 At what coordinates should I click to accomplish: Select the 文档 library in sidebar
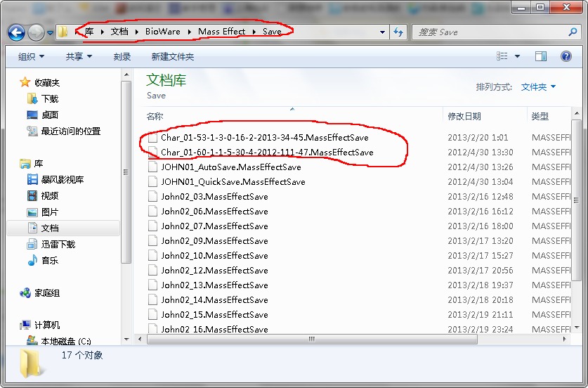click(63, 228)
